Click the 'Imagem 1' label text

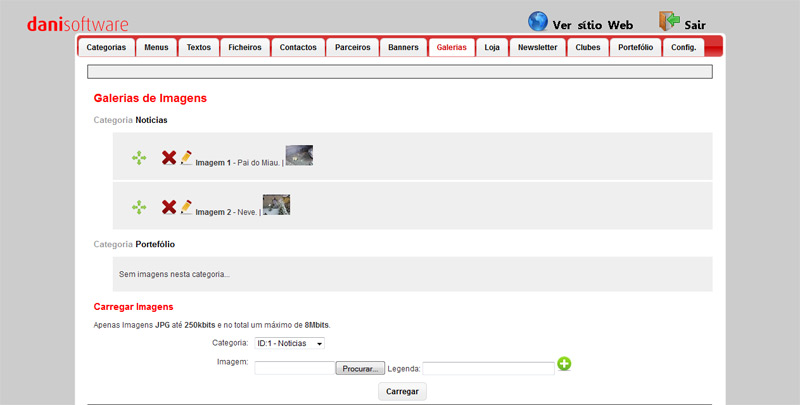[213, 163]
